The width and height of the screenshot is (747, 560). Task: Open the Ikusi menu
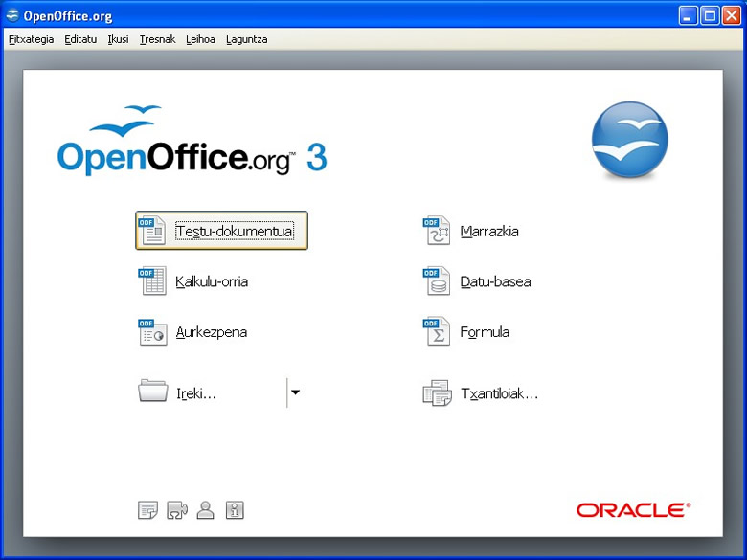(x=118, y=39)
